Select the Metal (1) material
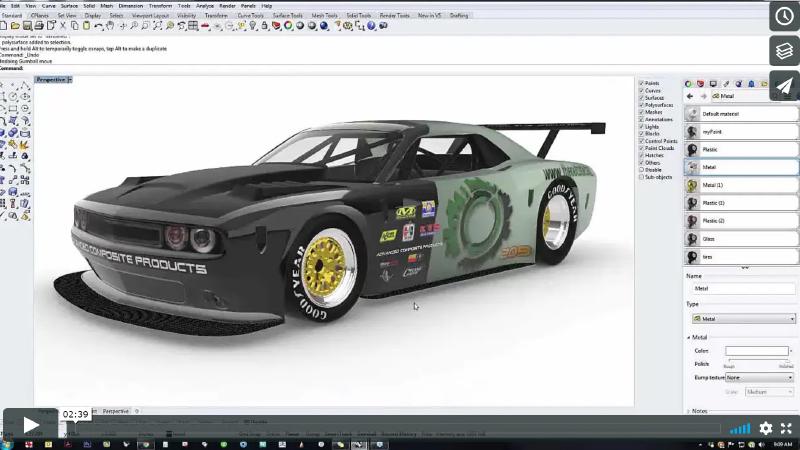The height and width of the screenshot is (450, 800). 741,185
